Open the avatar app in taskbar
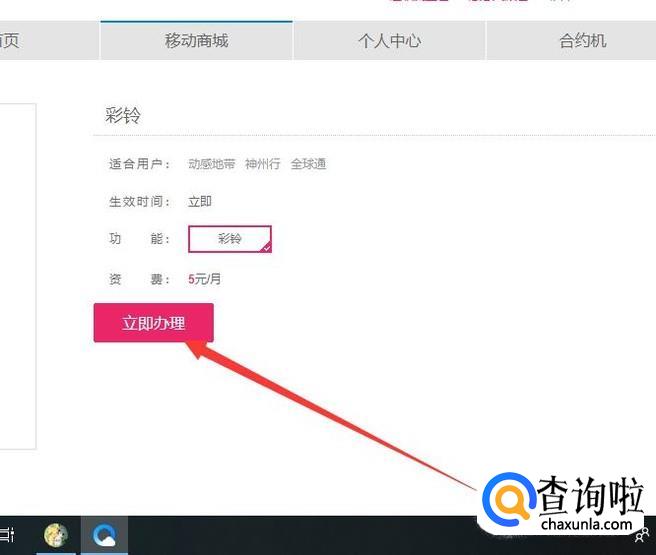656x555 pixels. (56, 535)
